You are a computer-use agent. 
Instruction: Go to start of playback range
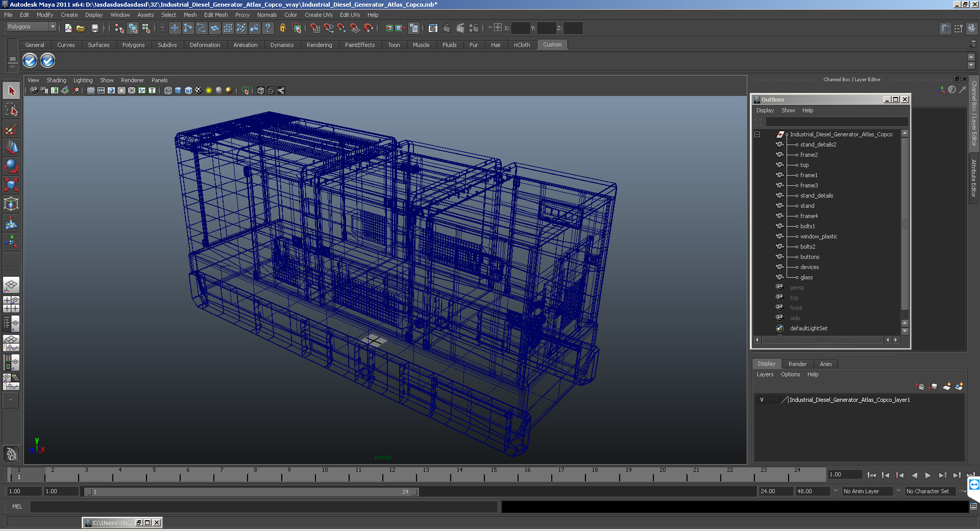tap(871, 475)
